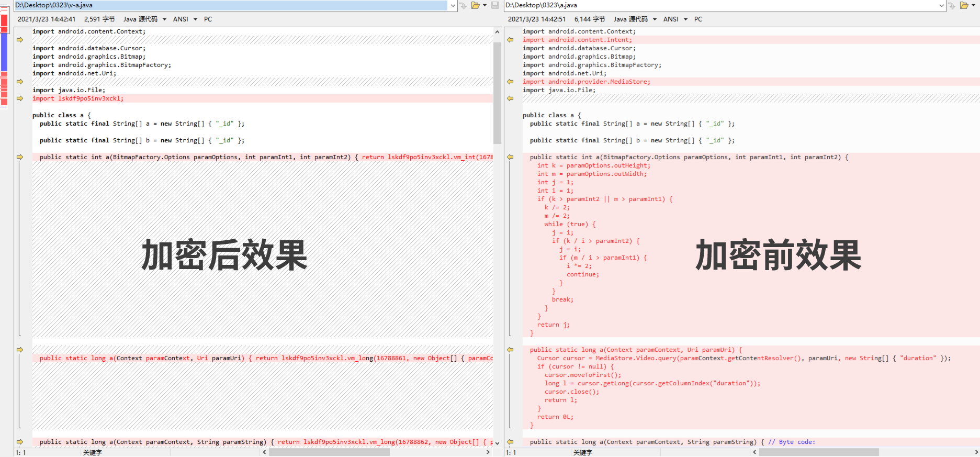Screen dimensions: 980x457
Task: Click the left pane vertical scrollbar thumb
Action: tap(497, 92)
